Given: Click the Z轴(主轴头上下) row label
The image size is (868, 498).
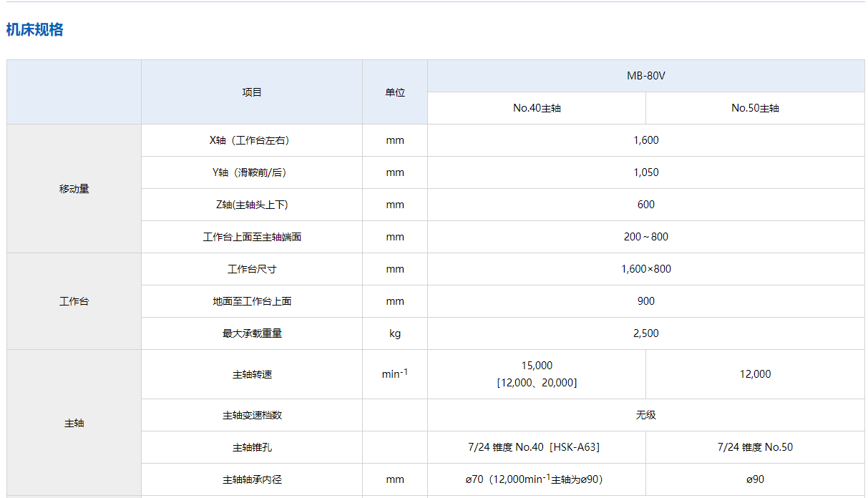Looking at the screenshot, I should pos(252,205).
